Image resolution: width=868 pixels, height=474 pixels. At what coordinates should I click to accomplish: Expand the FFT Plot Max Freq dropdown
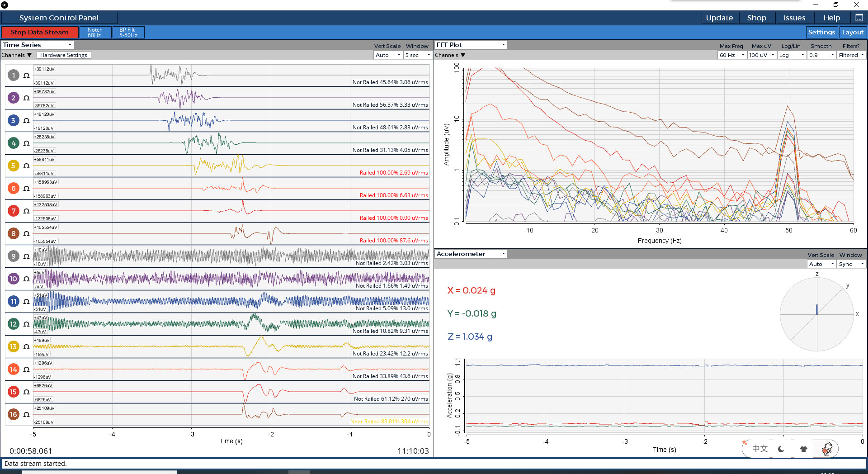coord(731,55)
